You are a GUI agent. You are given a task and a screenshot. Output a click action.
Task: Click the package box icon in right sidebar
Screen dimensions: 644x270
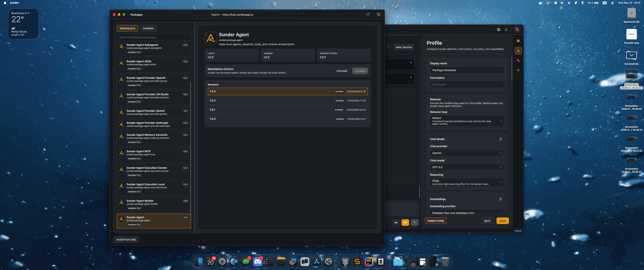coord(518,70)
